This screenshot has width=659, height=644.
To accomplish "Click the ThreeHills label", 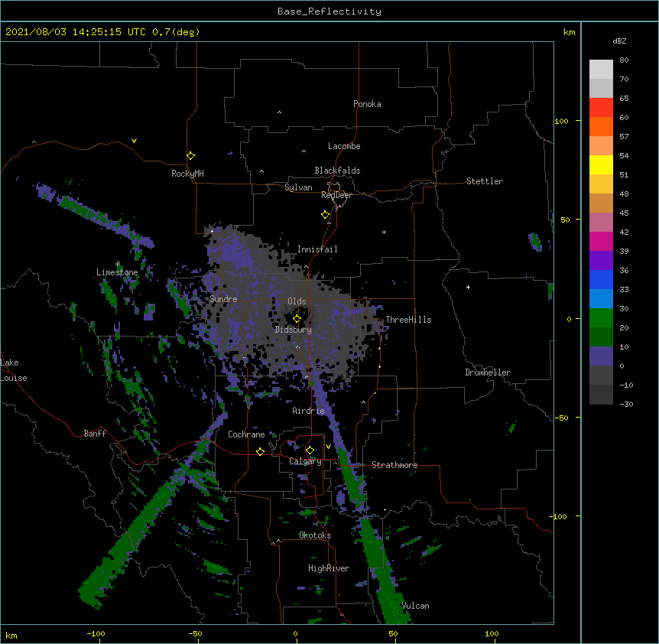I will (x=408, y=320).
